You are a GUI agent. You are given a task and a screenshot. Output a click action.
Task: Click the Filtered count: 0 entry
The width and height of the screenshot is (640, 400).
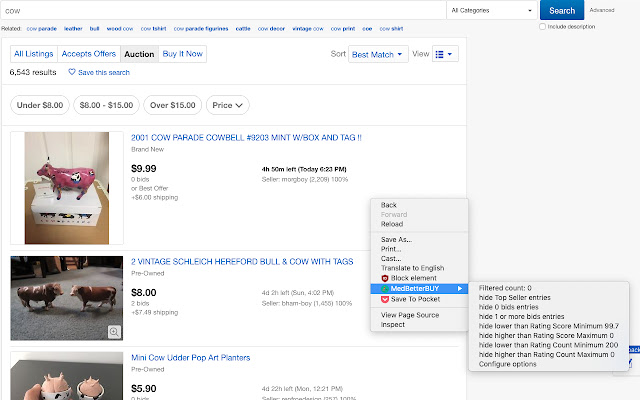[549, 288]
